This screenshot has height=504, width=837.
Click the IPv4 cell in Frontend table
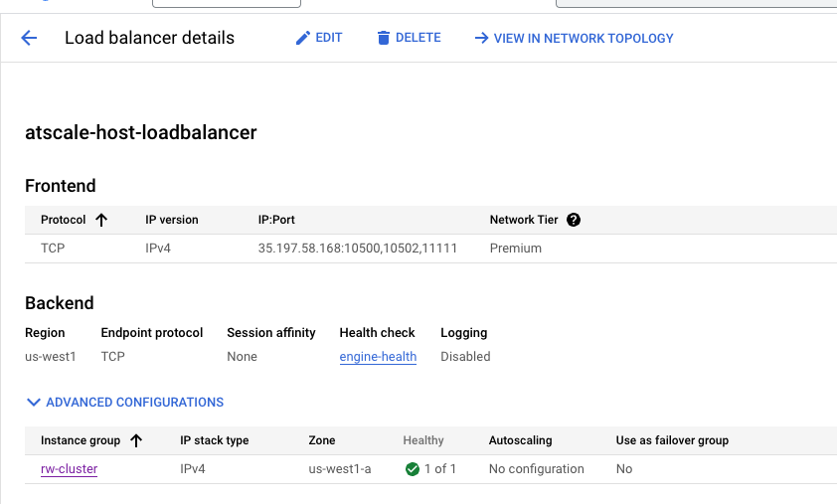coord(158,249)
